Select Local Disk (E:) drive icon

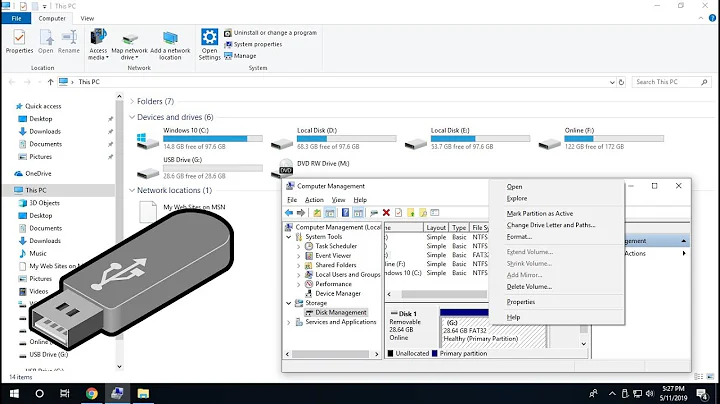(416, 143)
